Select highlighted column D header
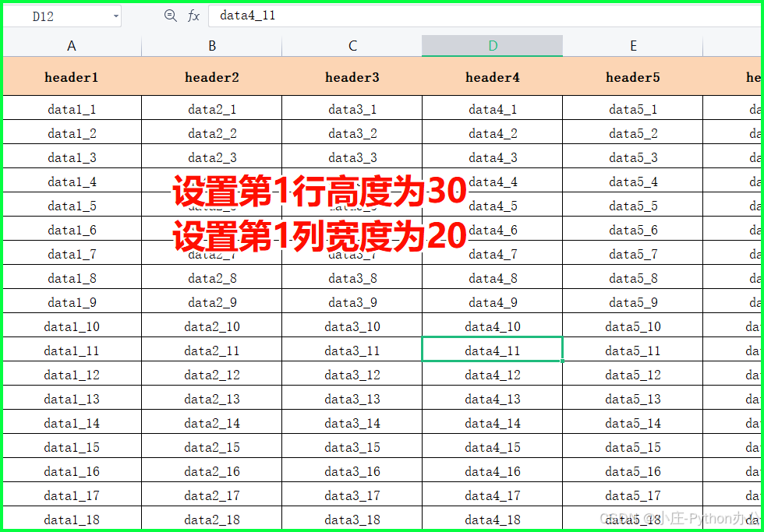This screenshot has height=532, width=764. pyautogui.click(x=493, y=46)
